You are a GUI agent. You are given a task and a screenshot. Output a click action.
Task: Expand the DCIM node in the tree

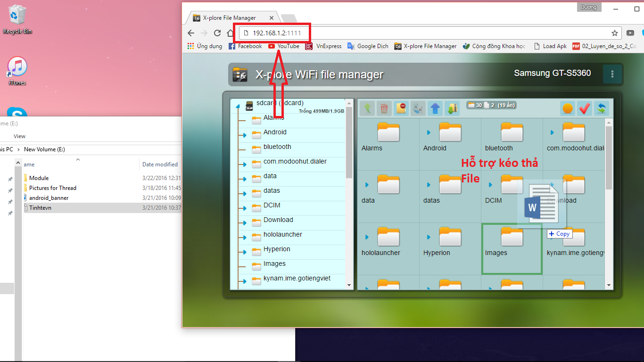(244, 209)
